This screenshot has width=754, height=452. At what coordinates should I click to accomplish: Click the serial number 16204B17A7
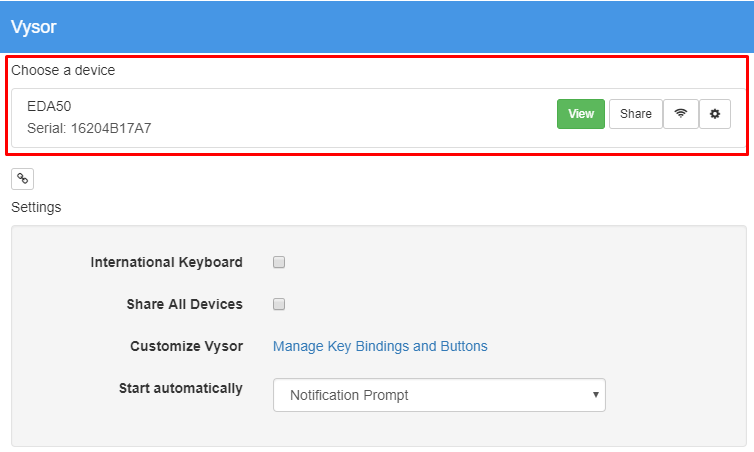point(111,128)
